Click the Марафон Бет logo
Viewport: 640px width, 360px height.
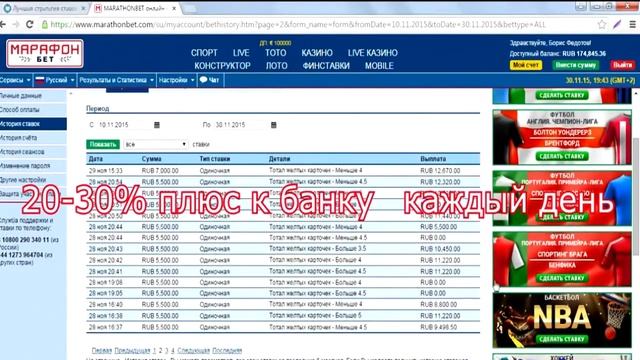tap(45, 53)
